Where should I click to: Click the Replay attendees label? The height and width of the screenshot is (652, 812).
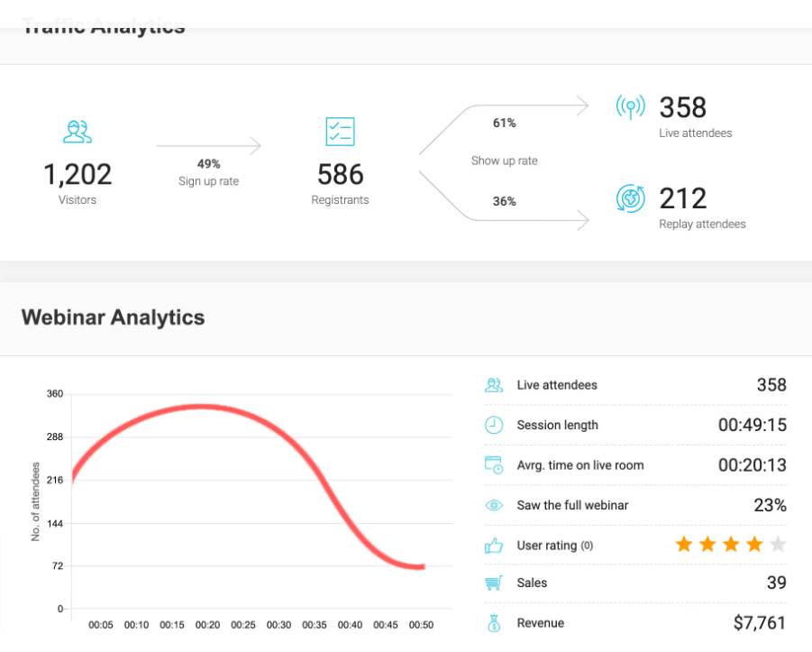tap(702, 224)
